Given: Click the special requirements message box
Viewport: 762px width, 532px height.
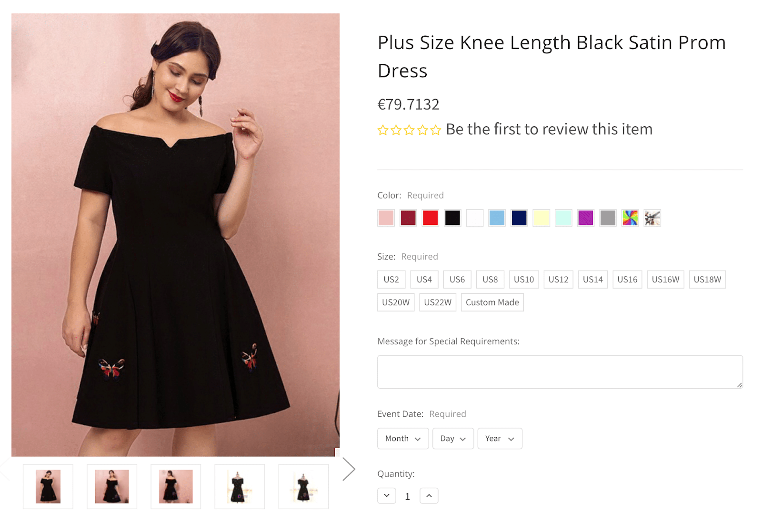Looking at the screenshot, I should pyautogui.click(x=560, y=372).
